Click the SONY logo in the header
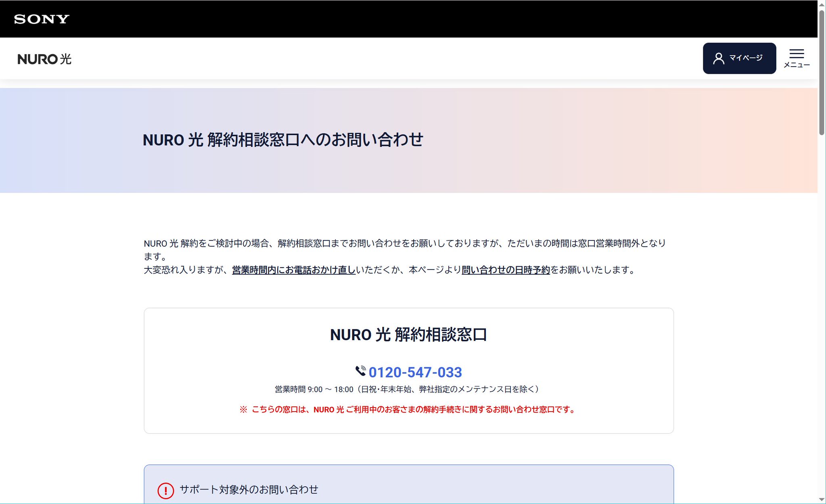Screen dimensions: 826x504 pyautogui.click(x=42, y=19)
